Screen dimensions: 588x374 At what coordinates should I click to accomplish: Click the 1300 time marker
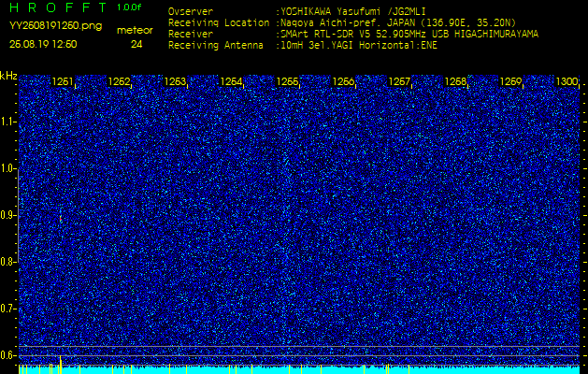click(x=566, y=81)
